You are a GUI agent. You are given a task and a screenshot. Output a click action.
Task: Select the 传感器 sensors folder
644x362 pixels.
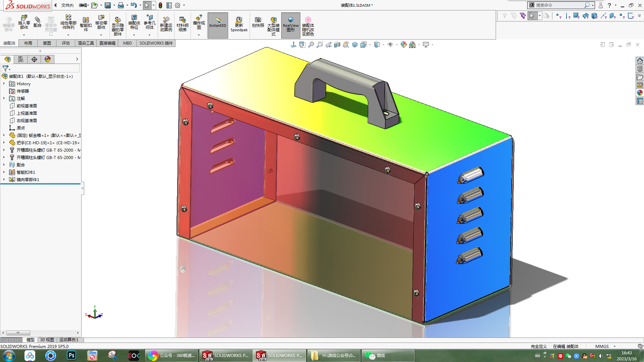coord(19,91)
